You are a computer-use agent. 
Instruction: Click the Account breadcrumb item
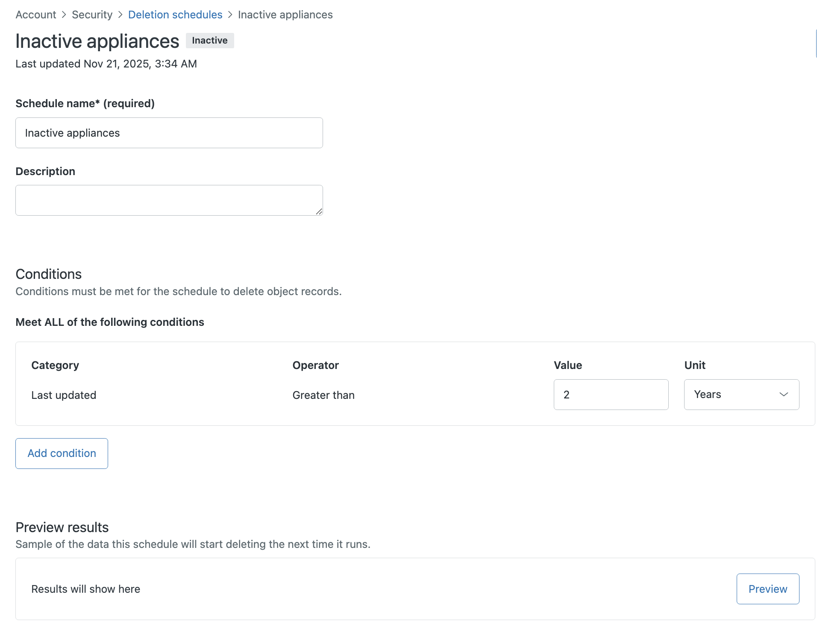click(x=36, y=15)
